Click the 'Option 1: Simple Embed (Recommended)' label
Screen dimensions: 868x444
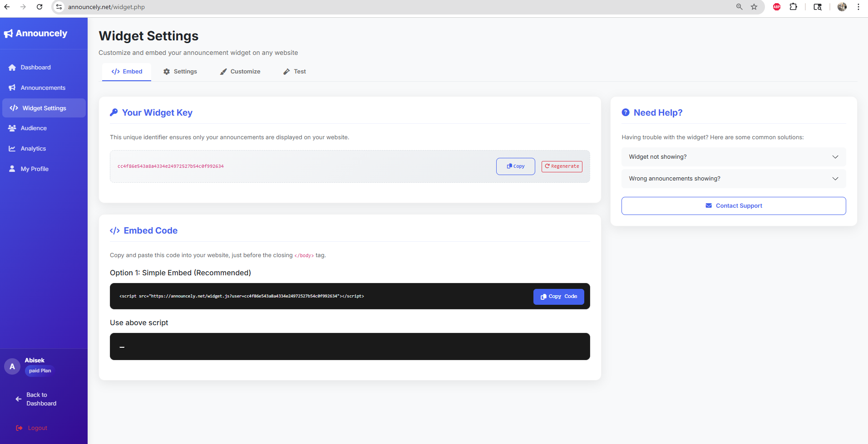point(180,273)
